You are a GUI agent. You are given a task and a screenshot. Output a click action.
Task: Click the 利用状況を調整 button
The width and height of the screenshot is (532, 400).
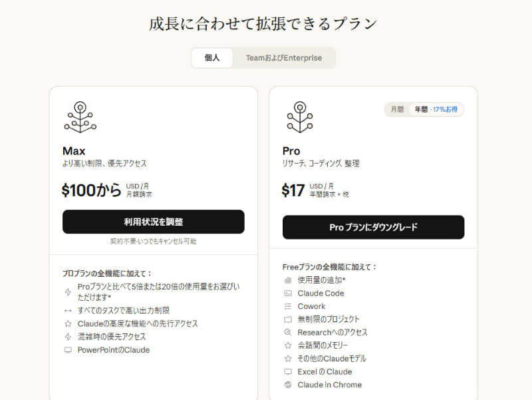153,222
